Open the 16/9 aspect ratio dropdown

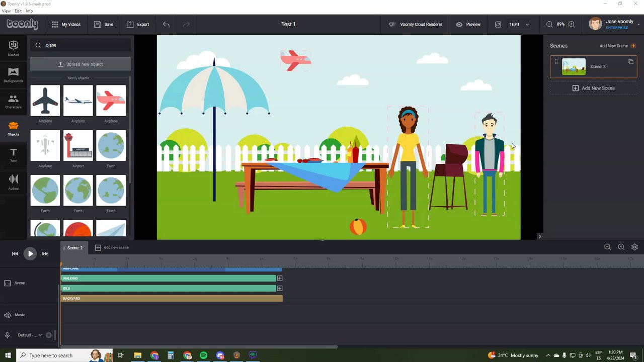518,24
